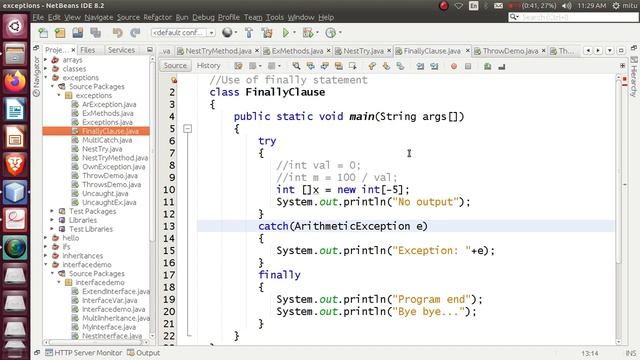640x360 pixels.
Task: Click the New Project toolbar icon
Action: tap(60, 33)
